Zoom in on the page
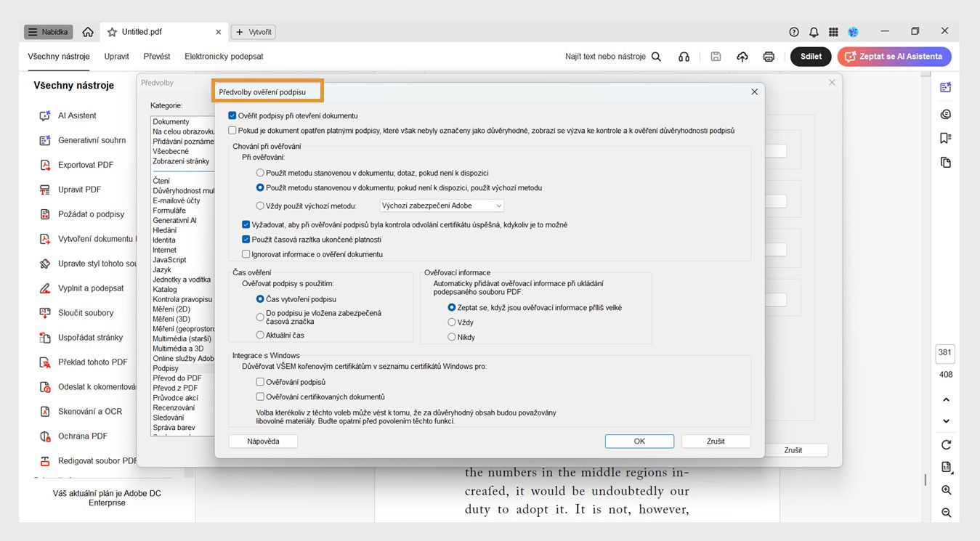 946,490
